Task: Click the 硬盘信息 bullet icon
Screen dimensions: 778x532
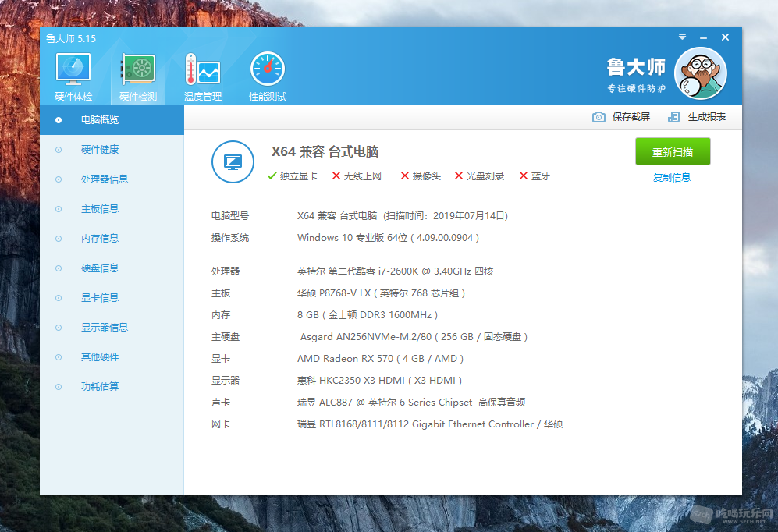Action: pyautogui.click(x=59, y=268)
